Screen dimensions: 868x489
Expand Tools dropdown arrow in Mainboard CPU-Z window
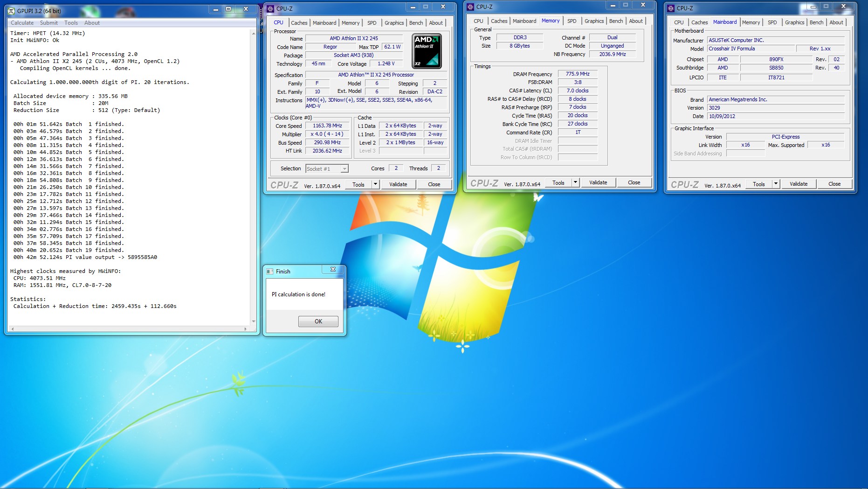(776, 184)
